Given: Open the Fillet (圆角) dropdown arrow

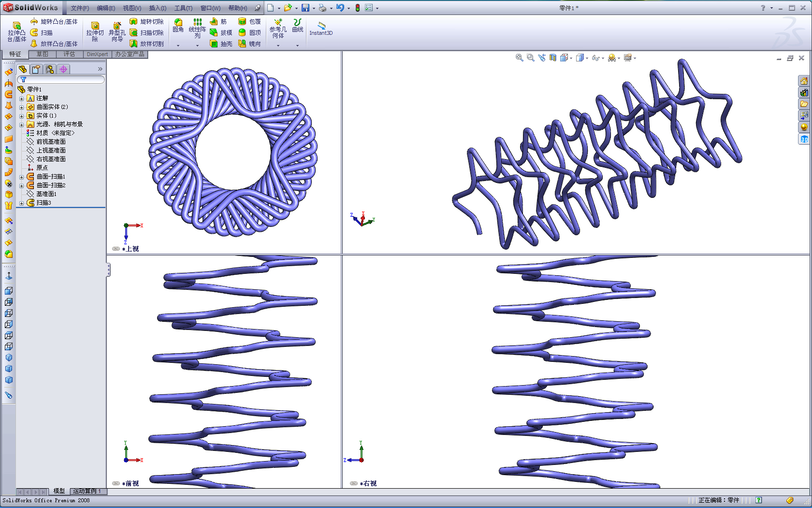Looking at the screenshot, I should point(178,45).
